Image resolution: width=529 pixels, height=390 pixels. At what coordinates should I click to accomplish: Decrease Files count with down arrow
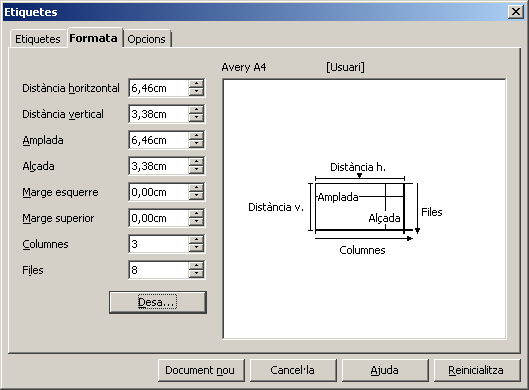(x=196, y=274)
